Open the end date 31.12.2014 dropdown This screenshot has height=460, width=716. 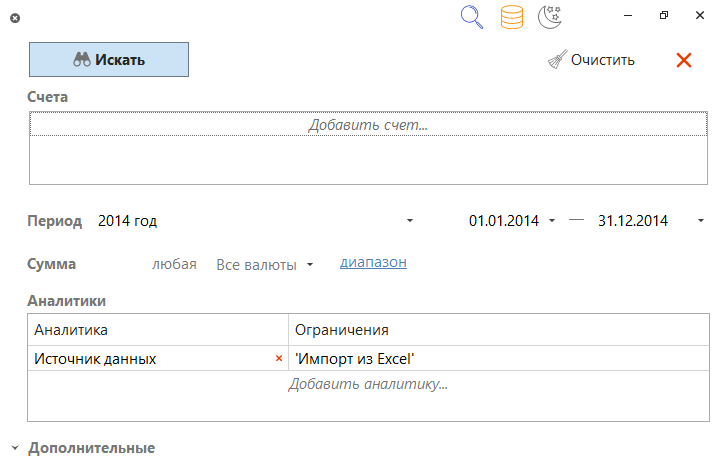700,221
